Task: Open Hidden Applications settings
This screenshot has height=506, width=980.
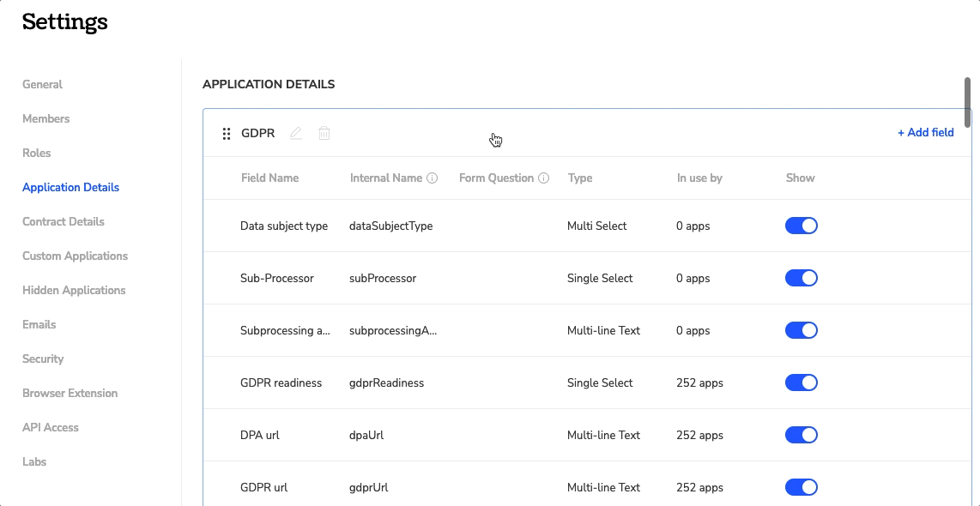Action: coord(74,291)
